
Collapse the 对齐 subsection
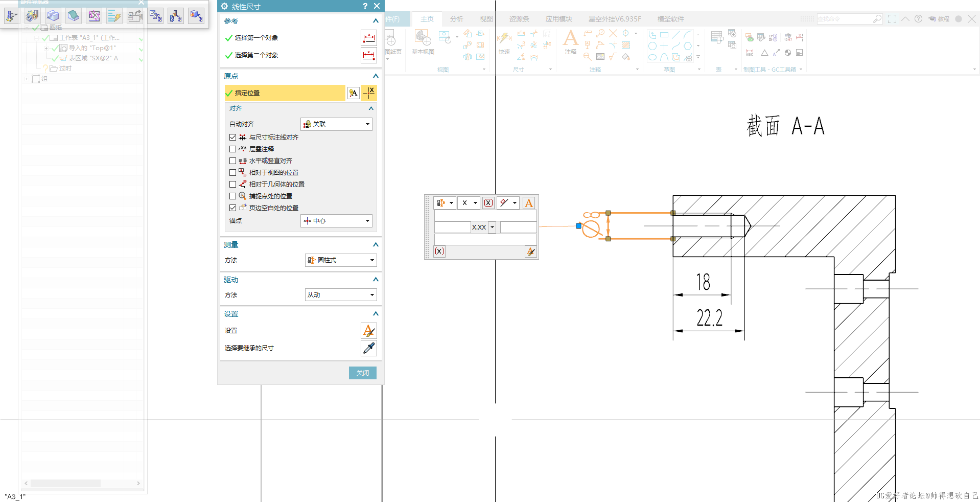(x=371, y=108)
